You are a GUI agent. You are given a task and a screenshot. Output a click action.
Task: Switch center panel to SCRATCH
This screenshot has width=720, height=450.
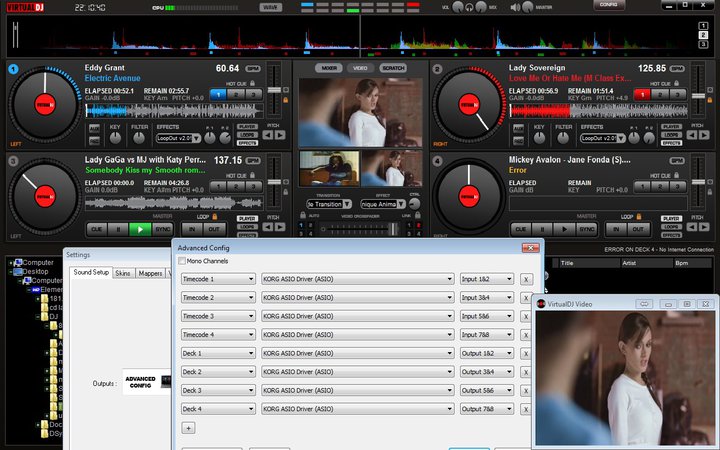393,68
